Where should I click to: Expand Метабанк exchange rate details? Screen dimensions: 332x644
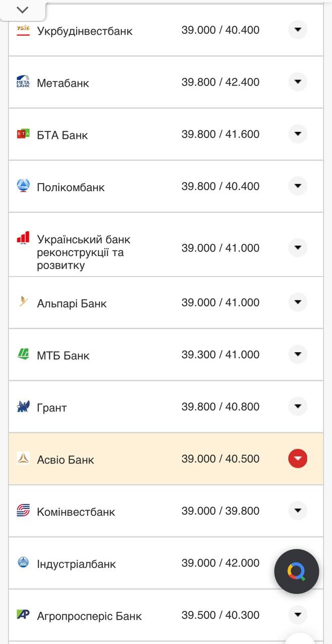(x=298, y=82)
